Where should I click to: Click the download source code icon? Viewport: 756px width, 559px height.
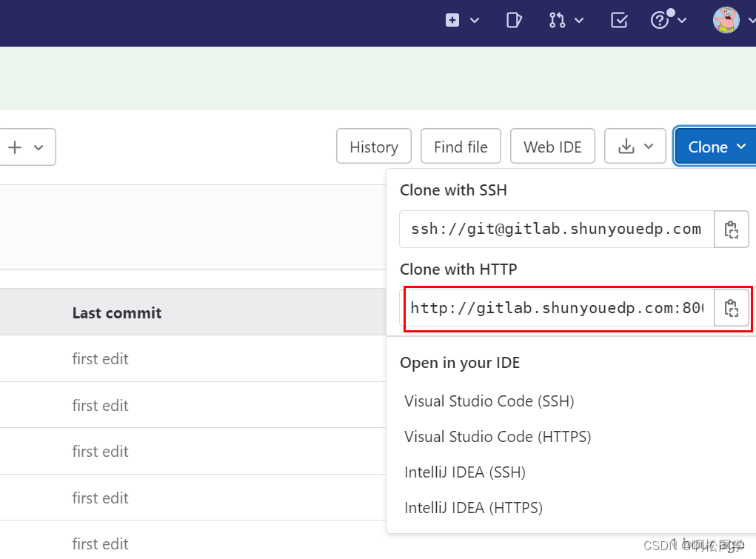click(626, 146)
